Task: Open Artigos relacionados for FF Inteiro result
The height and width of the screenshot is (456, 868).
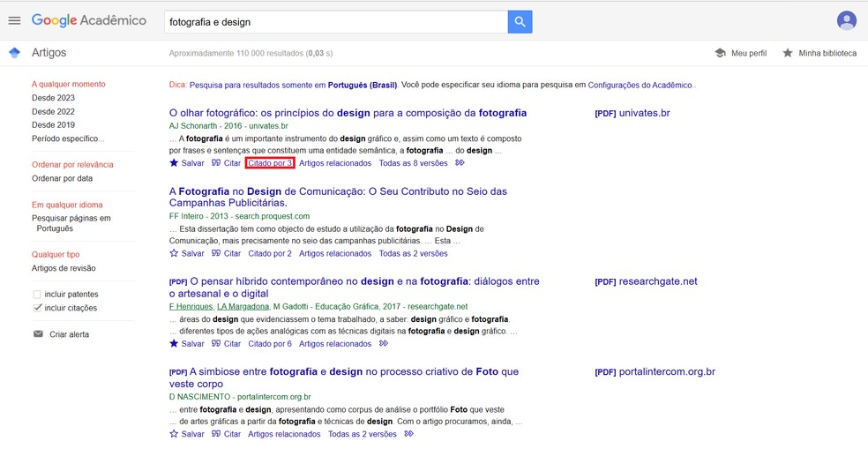Action: (335, 253)
